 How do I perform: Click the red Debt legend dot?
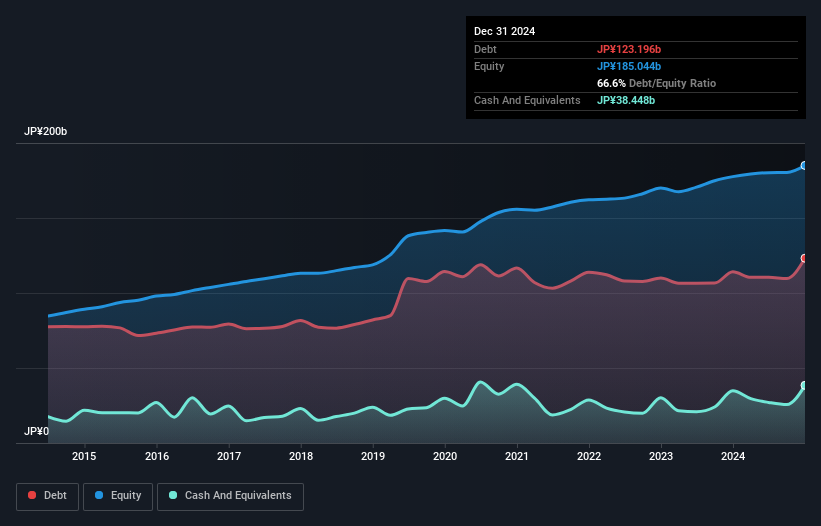pos(32,495)
